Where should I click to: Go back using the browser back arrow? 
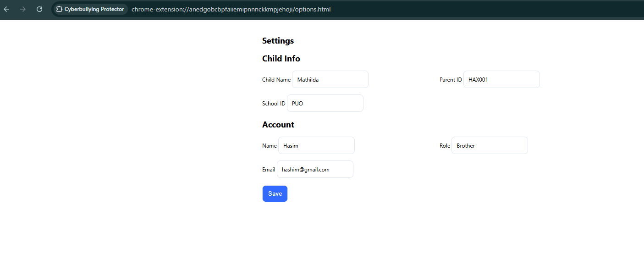click(x=7, y=9)
